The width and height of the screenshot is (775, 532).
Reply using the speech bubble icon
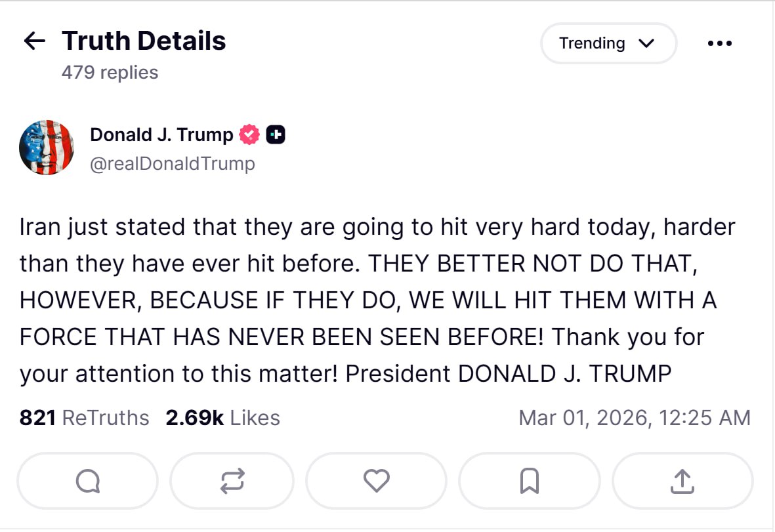point(87,482)
